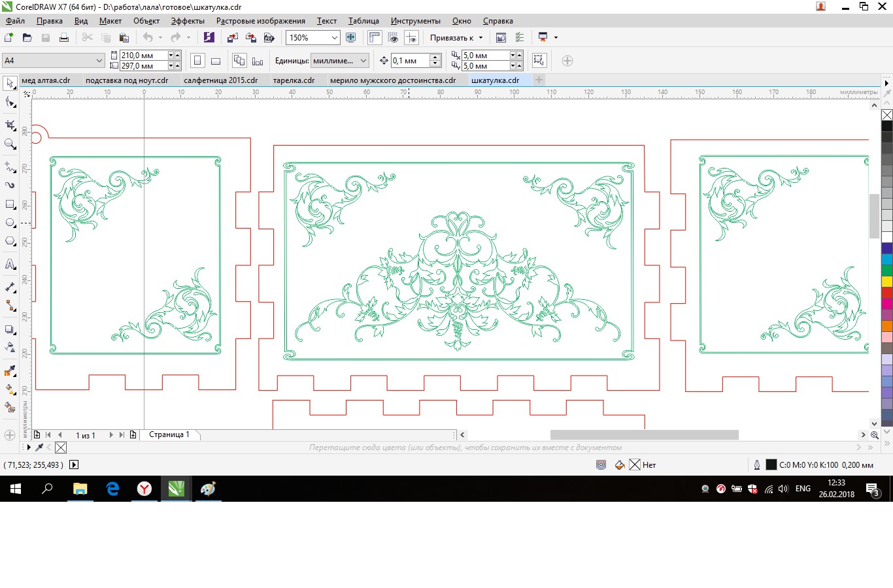Expand the 150% zoom level dropdown
The image size is (893, 588).
pos(334,38)
